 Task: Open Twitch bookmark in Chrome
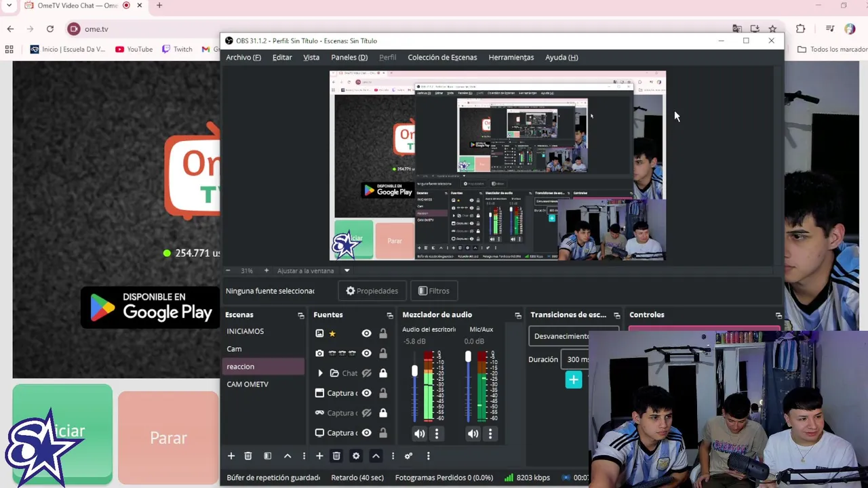177,49
